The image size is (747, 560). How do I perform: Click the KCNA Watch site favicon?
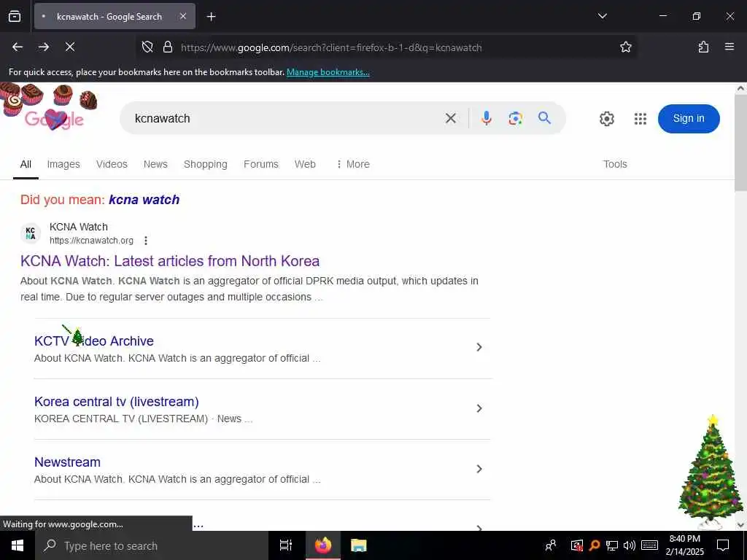[x=31, y=233]
